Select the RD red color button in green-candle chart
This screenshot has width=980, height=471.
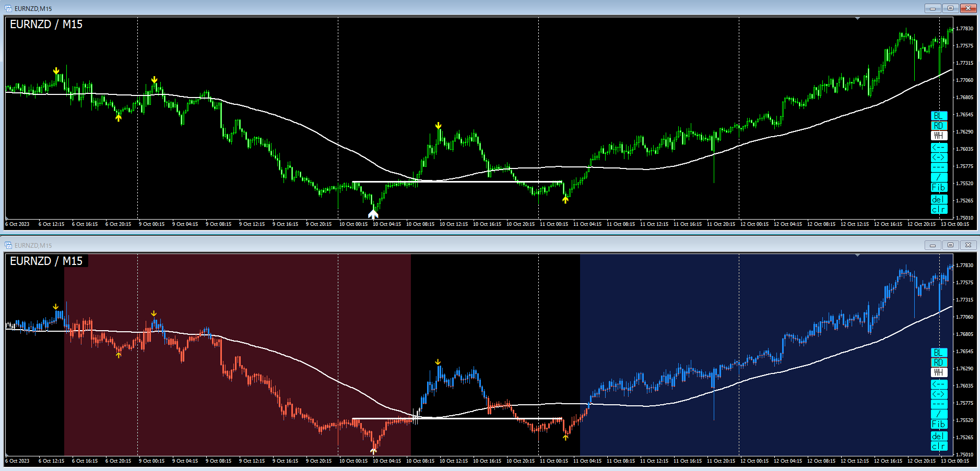[x=939, y=126]
